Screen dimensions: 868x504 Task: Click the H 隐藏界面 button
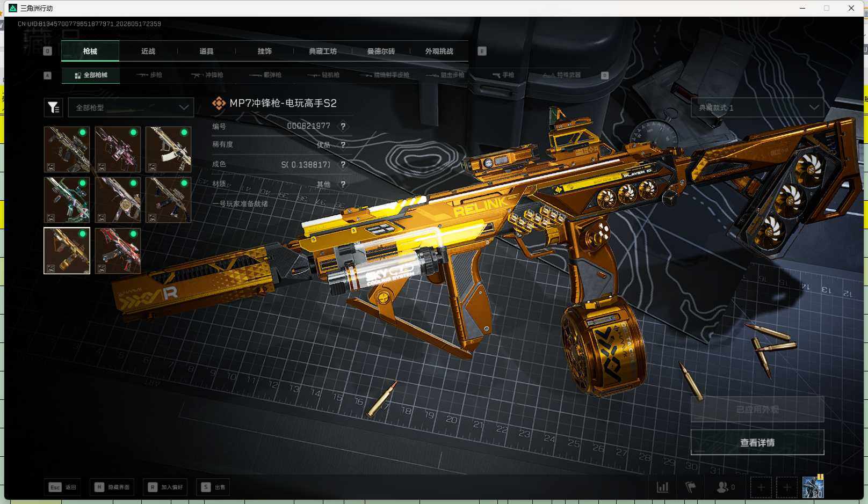point(112,487)
